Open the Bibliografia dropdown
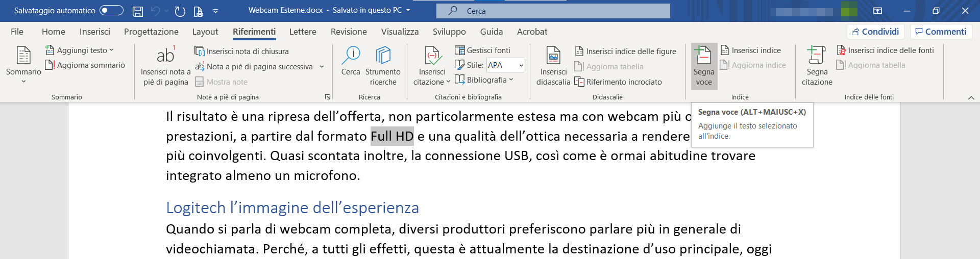Viewport: 980px width, 259px height. point(484,80)
